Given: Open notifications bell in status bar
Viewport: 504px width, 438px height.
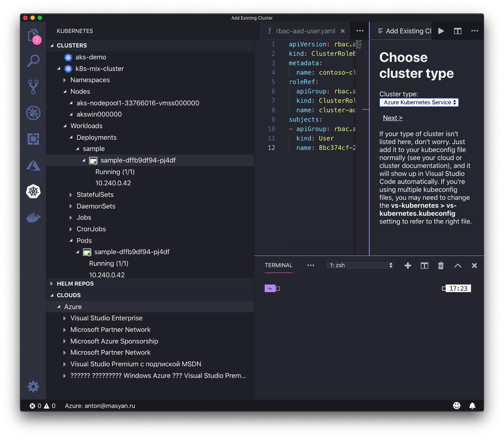Looking at the screenshot, I should pyautogui.click(x=472, y=406).
